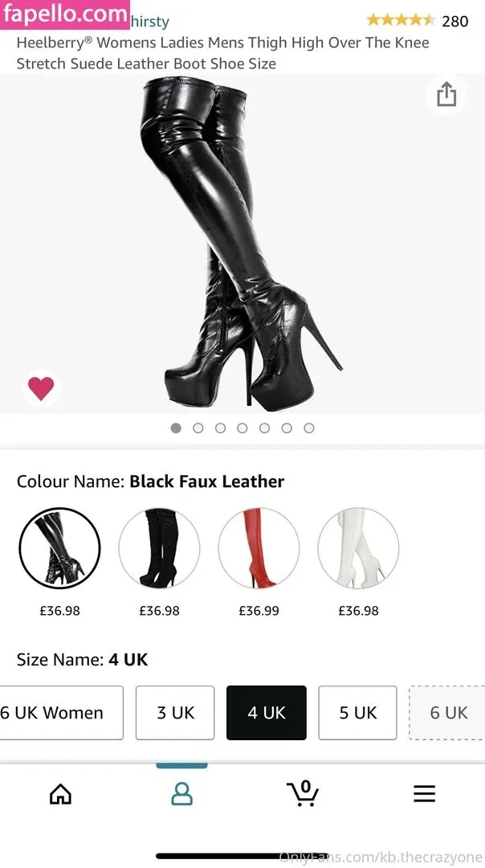This screenshot has height=868, width=485.
Task: Select the Black Faux Leather colour swatch
Action: coord(59,548)
